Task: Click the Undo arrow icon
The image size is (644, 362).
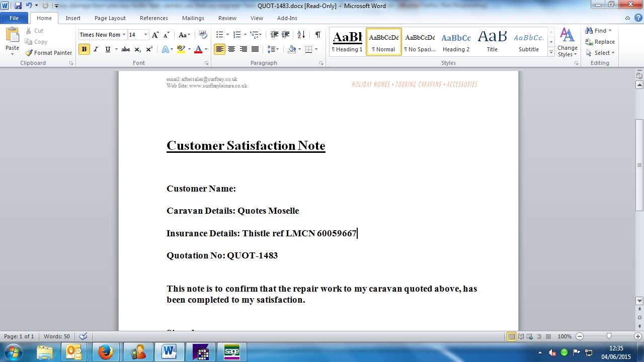Action: pyautogui.click(x=29, y=6)
